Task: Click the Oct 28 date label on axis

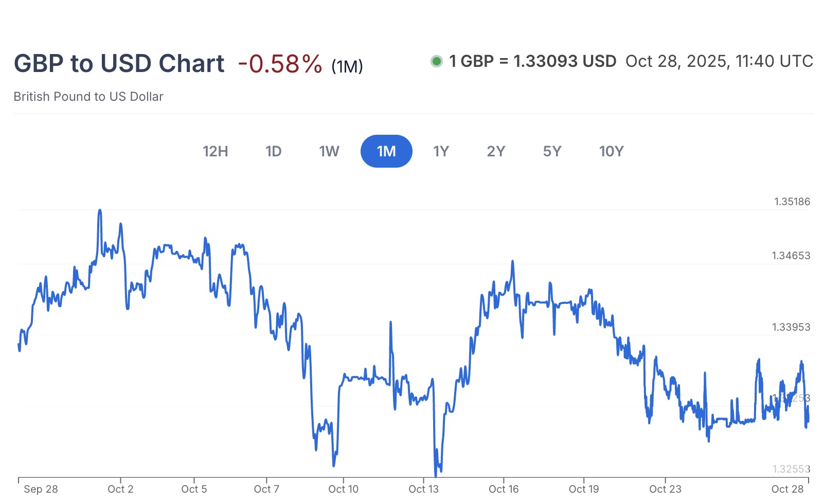Action: pyautogui.click(x=788, y=489)
